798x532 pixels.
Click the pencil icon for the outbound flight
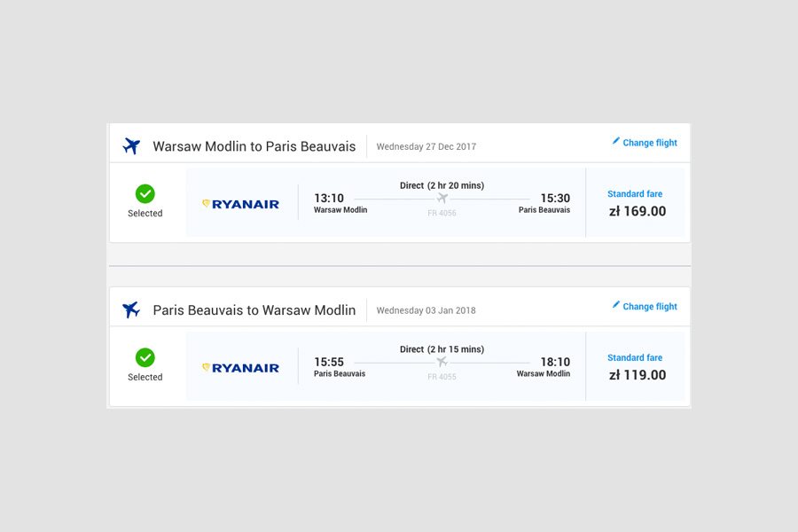click(616, 141)
